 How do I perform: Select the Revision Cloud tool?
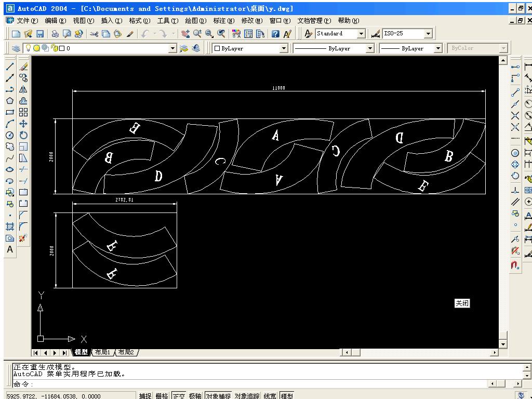point(10,147)
